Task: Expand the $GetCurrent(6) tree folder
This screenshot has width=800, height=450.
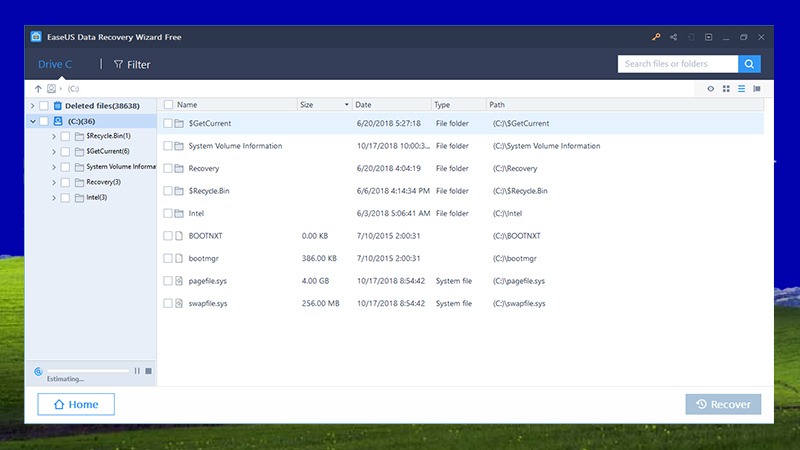Action: 54,152
